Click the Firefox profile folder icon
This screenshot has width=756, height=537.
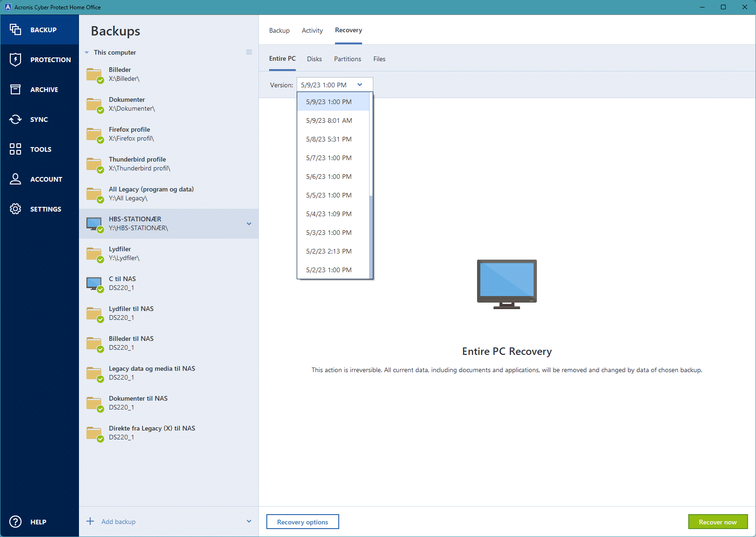point(95,135)
